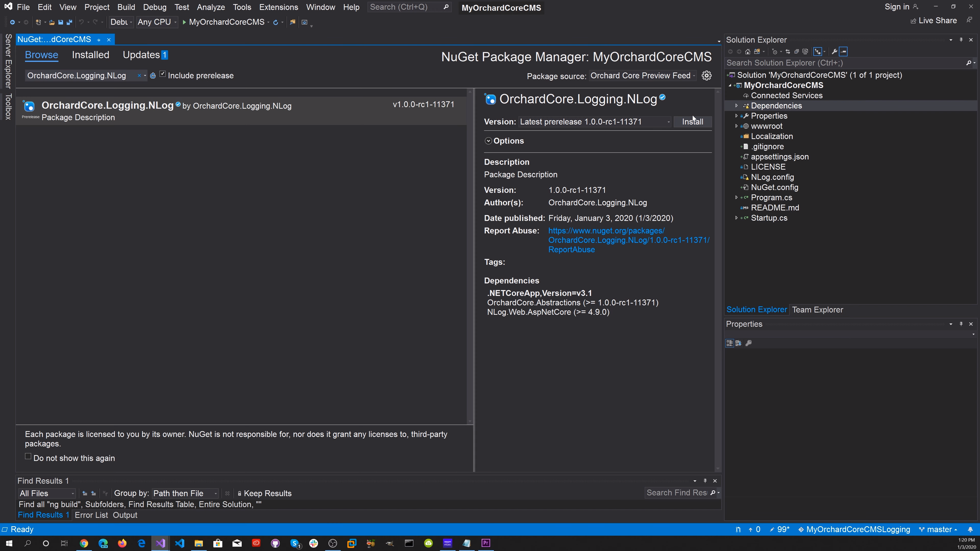The width and height of the screenshot is (980, 551).
Task: Click the refresh icon beside the NuGet search box
Action: (153, 76)
